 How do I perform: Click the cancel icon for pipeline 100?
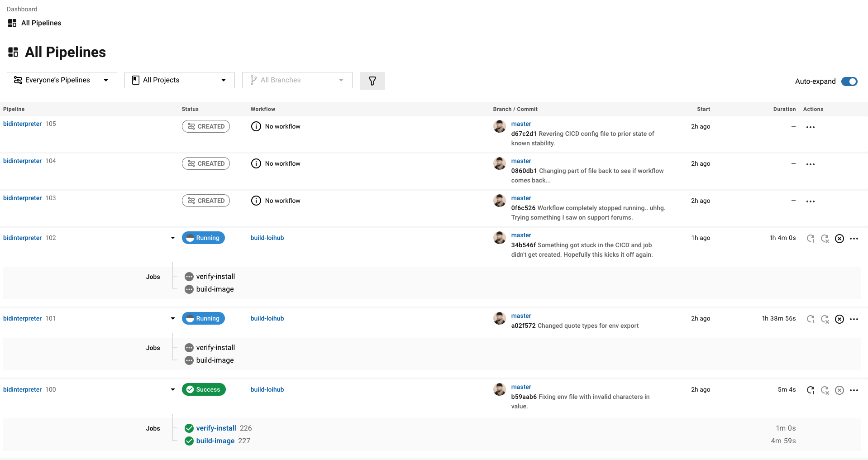[x=839, y=390]
